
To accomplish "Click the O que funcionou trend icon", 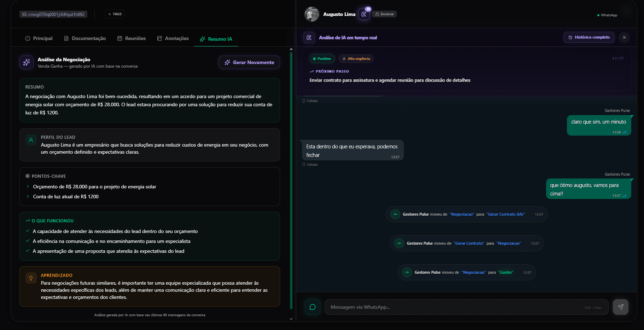I will tap(28, 221).
